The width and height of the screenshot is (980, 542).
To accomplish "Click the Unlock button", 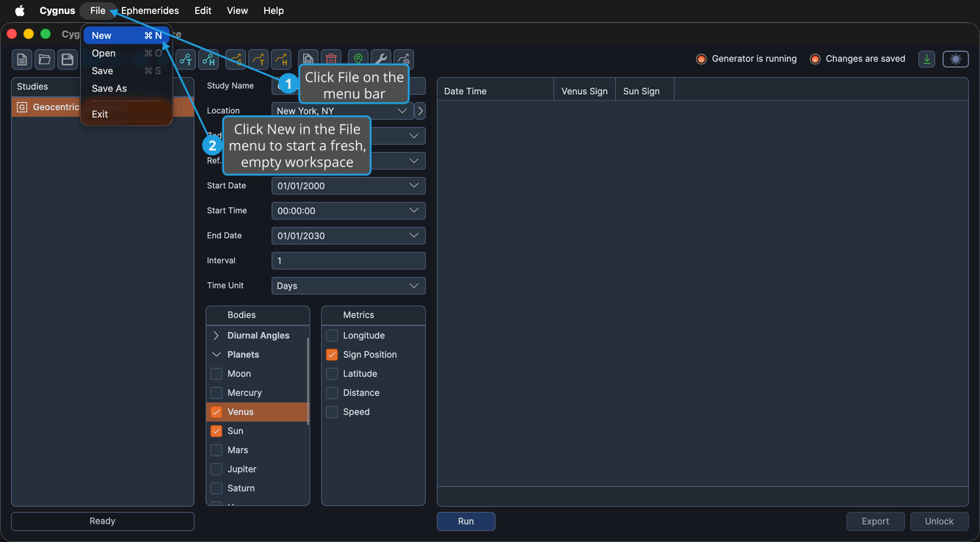I will tap(939, 521).
